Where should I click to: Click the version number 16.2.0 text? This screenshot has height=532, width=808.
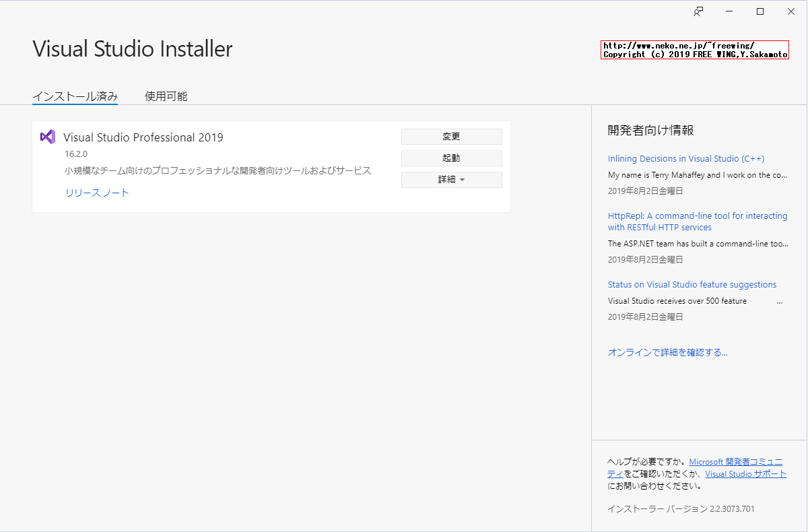tap(75, 154)
